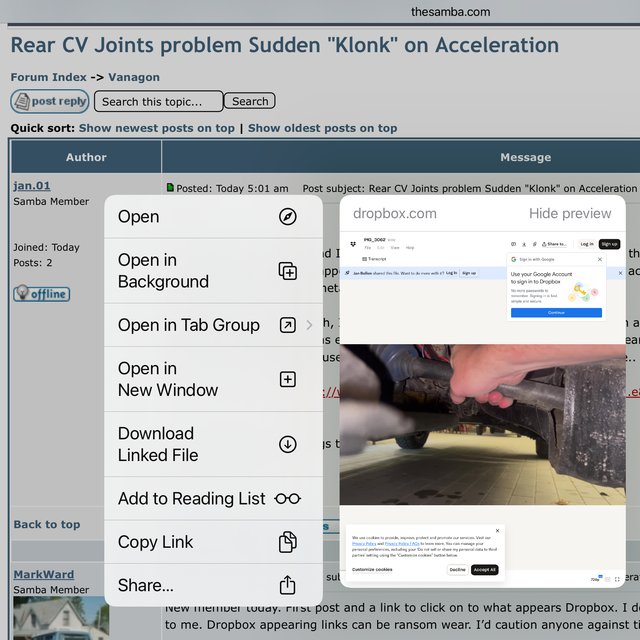The width and height of the screenshot is (640, 640).
Task: Open the Forum Index breadcrumb link
Action: [x=48, y=77]
